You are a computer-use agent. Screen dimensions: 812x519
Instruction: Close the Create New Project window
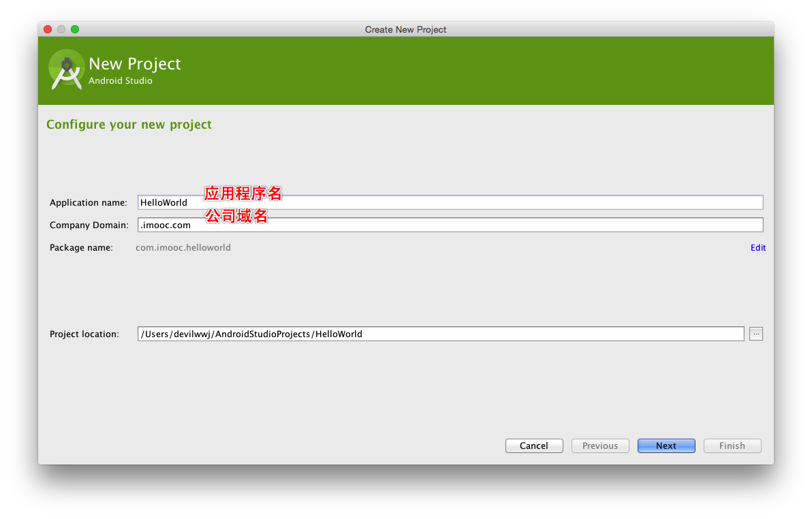(x=48, y=29)
